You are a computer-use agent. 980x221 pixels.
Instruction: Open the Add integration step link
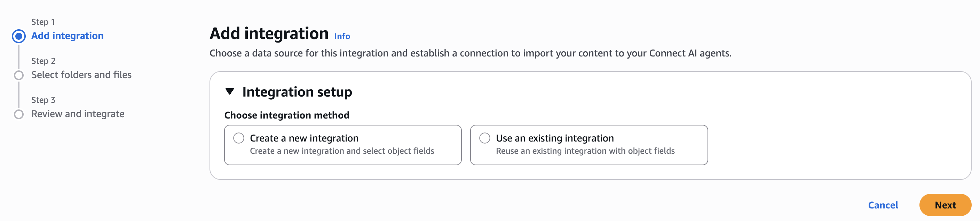click(67, 36)
